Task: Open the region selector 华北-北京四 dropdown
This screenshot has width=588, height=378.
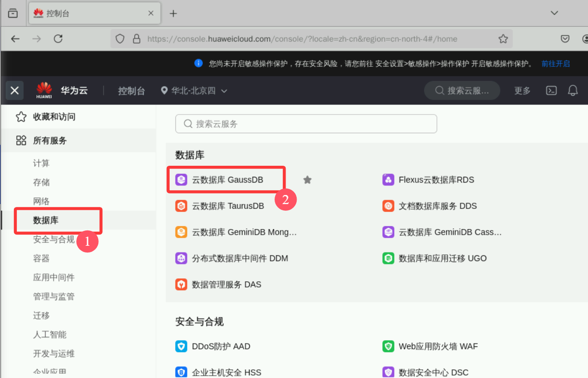Action: tap(194, 91)
